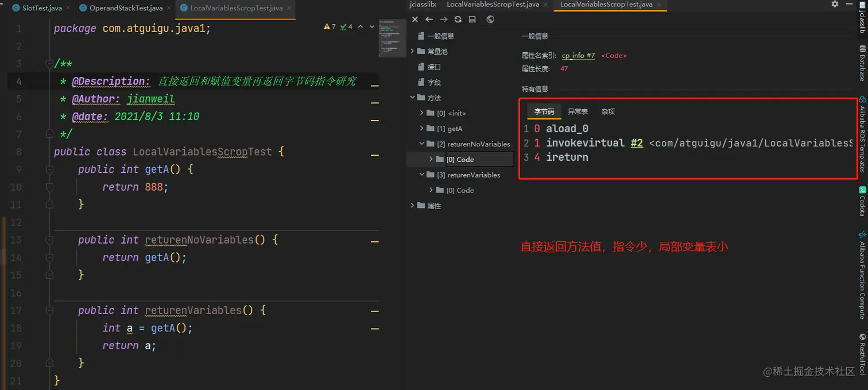Open Alibaba Function Compute tool window
The image size is (868, 390).
click(x=862, y=275)
